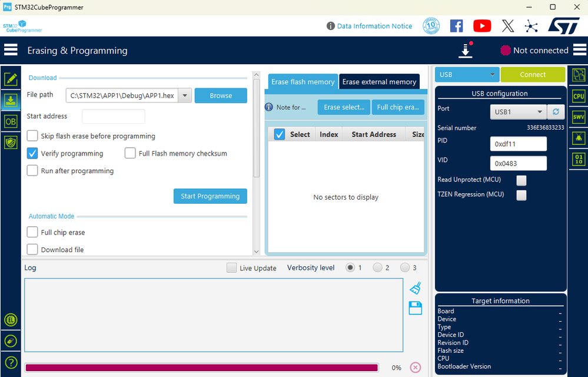This screenshot has width=588, height=377.
Task: Click the Connect button
Action: click(x=533, y=75)
